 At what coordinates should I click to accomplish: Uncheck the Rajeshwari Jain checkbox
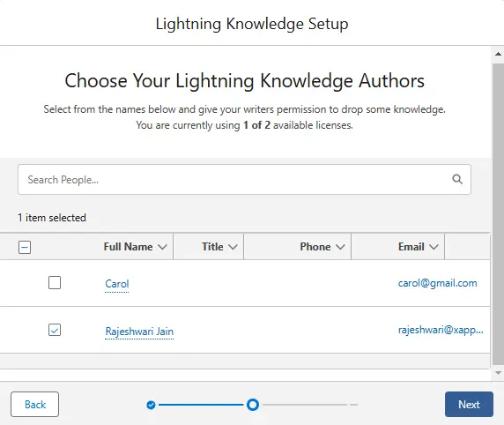coord(55,330)
